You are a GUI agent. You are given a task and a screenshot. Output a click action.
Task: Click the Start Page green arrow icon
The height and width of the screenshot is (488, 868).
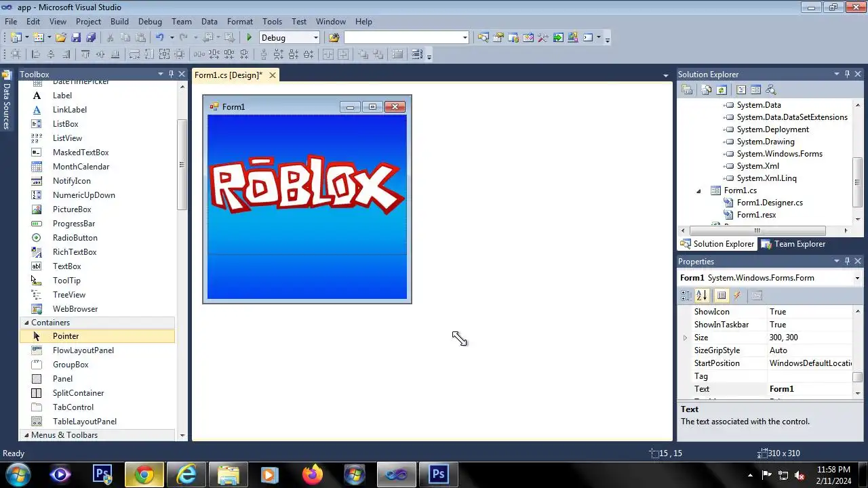point(557,38)
